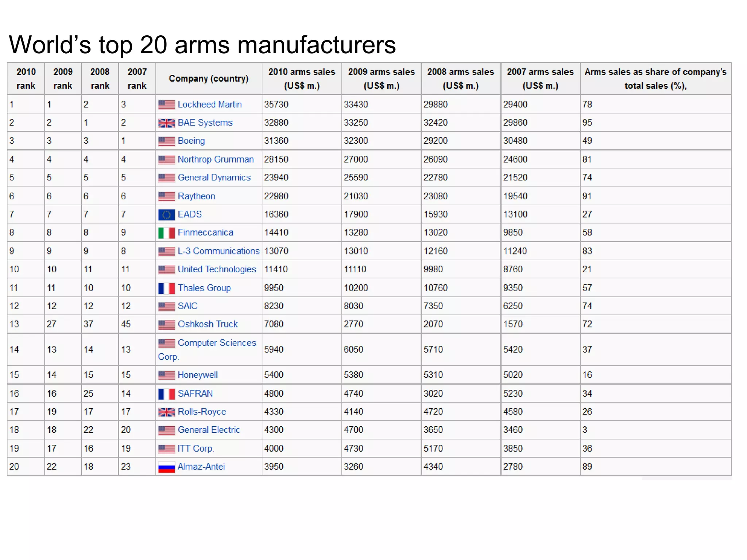Click the '2008 rank' column header
Screen dimensions: 747x560
tap(100, 79)
